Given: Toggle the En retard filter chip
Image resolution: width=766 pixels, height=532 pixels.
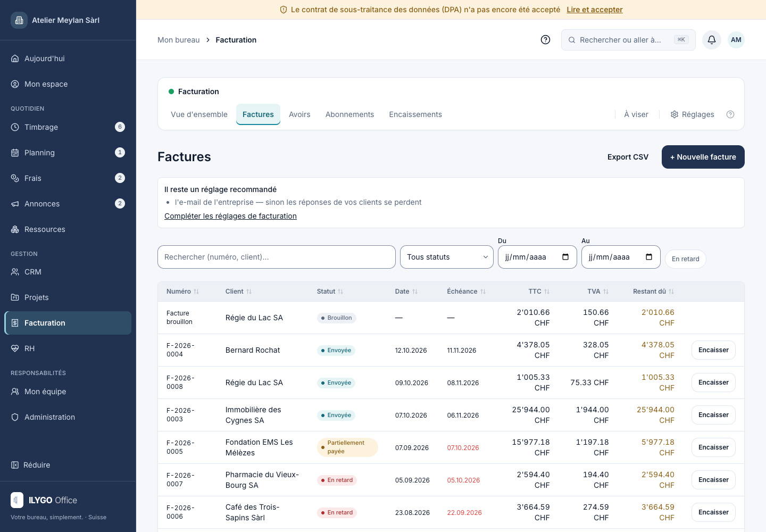Looking at the screenshot, I should pyautogui.click(x=686, y=259).
